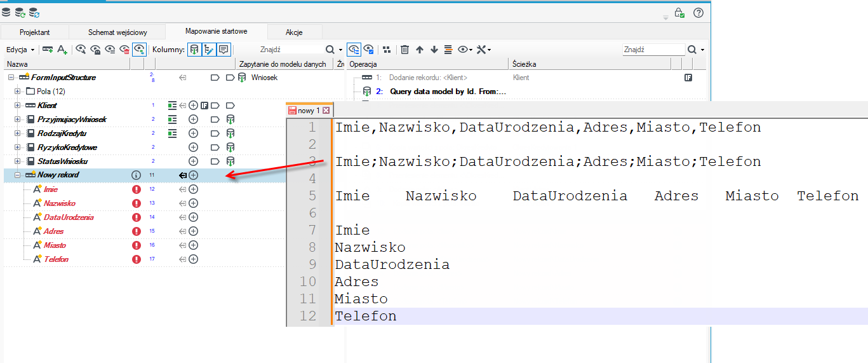Click the database query icon on StatusWniosku row
The width and height of the screenshot is (868, 363).
tap(230, 161)
